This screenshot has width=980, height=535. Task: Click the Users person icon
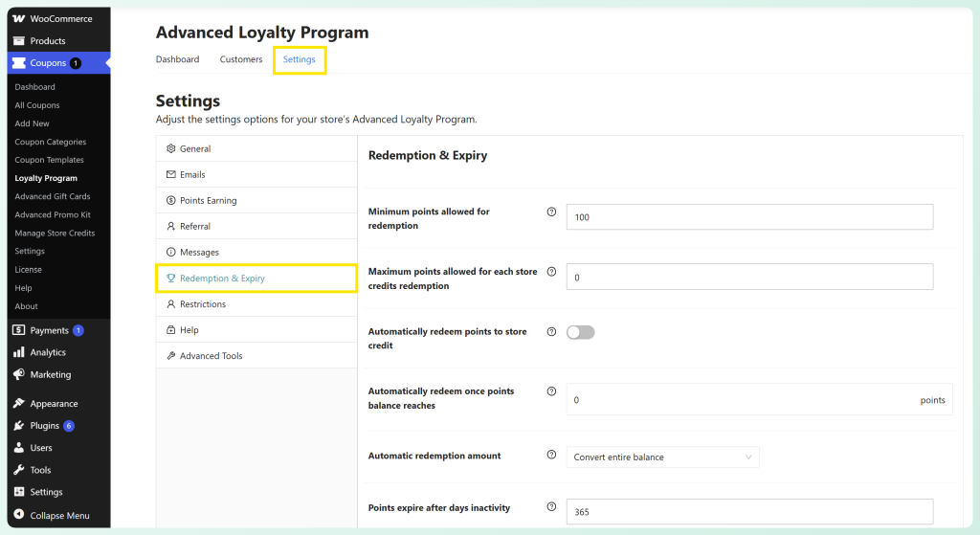coord(19,448)
